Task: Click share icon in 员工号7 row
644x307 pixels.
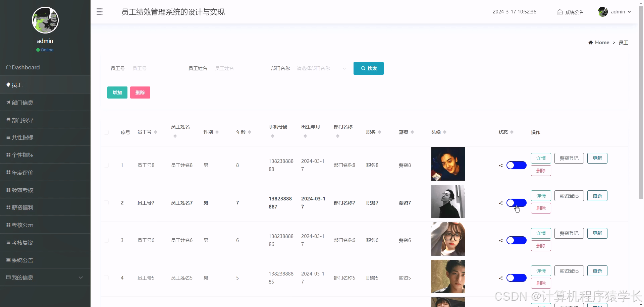Action: (501, 203)
